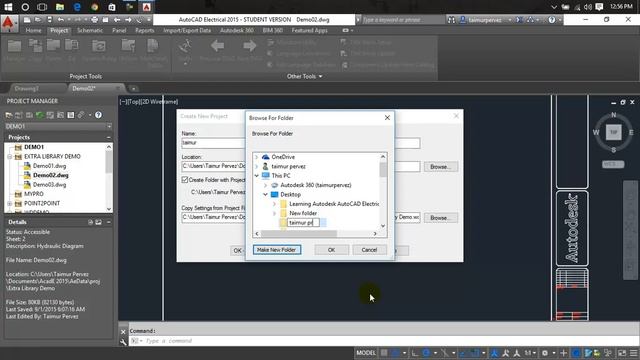Open Task View on taskbar

(x=42, y=7)
